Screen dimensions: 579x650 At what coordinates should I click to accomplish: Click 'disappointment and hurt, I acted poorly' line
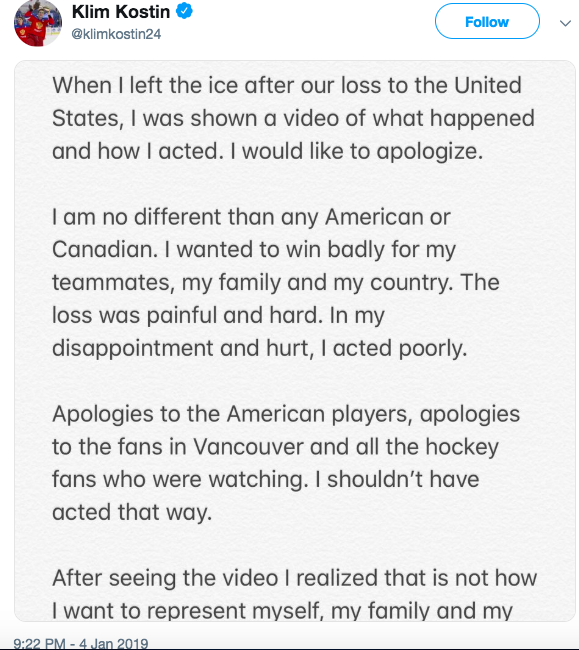coord(259,348)
